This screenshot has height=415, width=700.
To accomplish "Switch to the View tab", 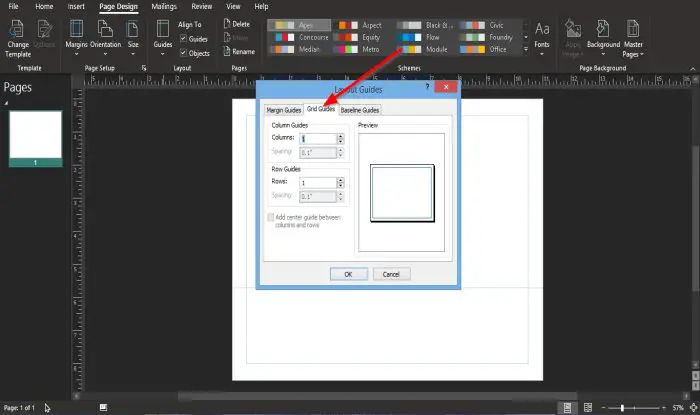I will coord(233,6).
